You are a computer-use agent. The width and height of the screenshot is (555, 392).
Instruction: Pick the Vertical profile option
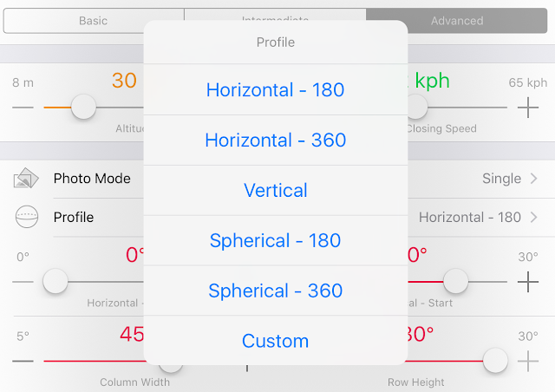coord(275,190)
